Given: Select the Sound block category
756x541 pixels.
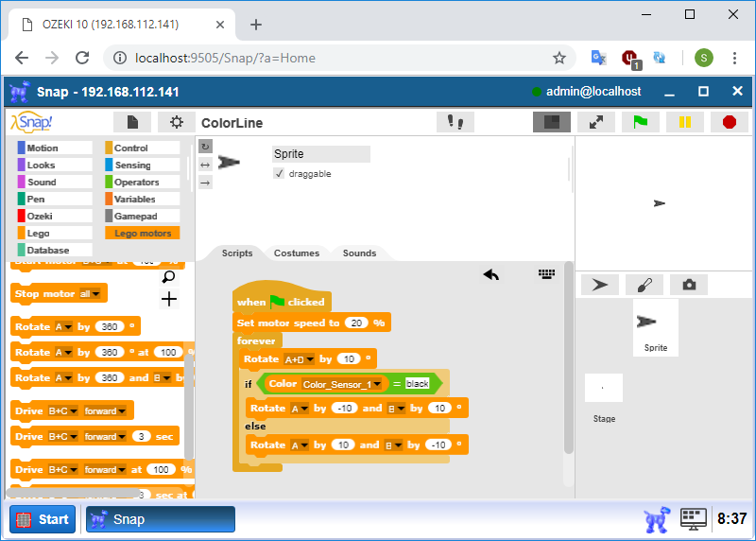Looking at the screenshot, I should tap(55, 182).
